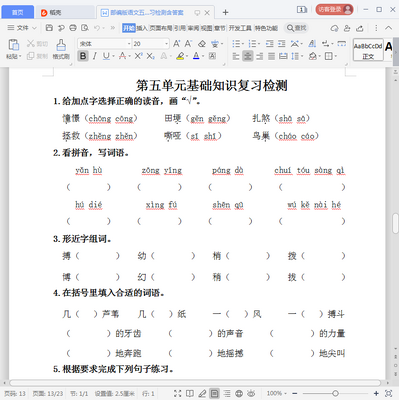Viewport: 399px width, 400px height.
Task: Open the 页面布局 ribbon tab
Action: click(161, 28)
